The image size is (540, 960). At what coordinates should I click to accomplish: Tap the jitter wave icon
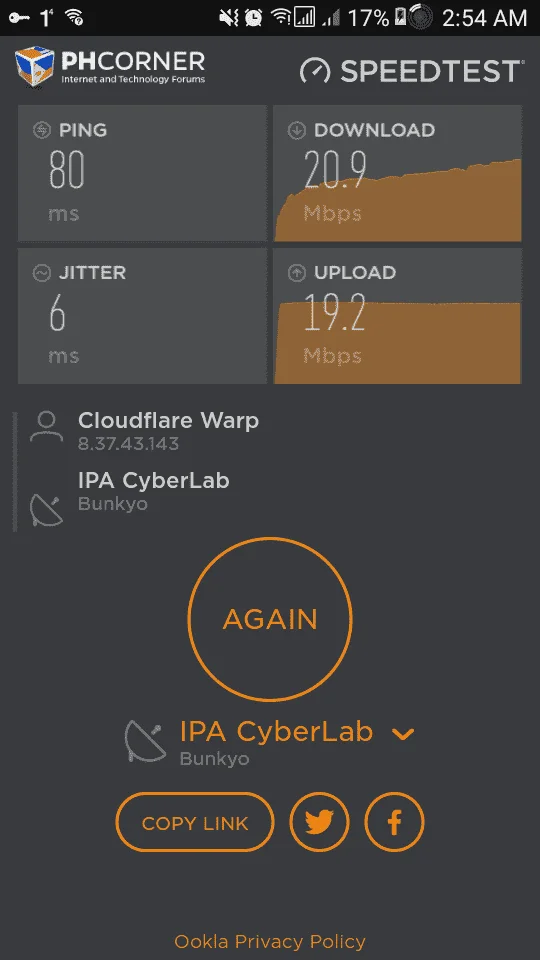[42, 273]
